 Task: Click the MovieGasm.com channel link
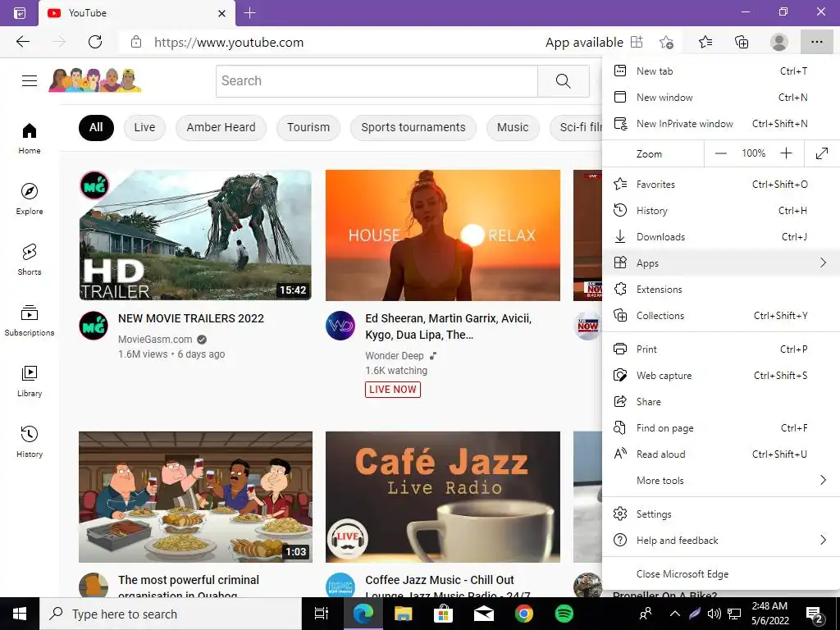(x=155, y=339)
